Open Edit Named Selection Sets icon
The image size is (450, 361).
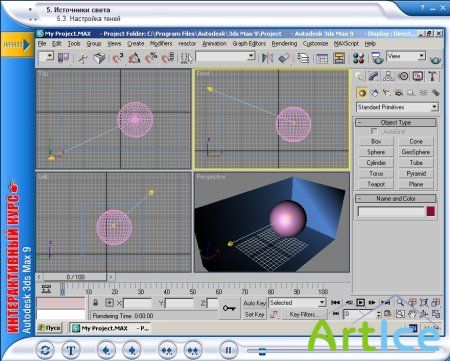[x=187, y=58]
